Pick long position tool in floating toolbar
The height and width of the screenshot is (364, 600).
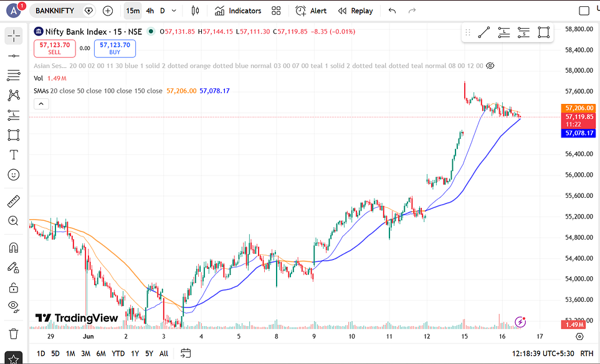pyautogui.click(x=504, y=32)
